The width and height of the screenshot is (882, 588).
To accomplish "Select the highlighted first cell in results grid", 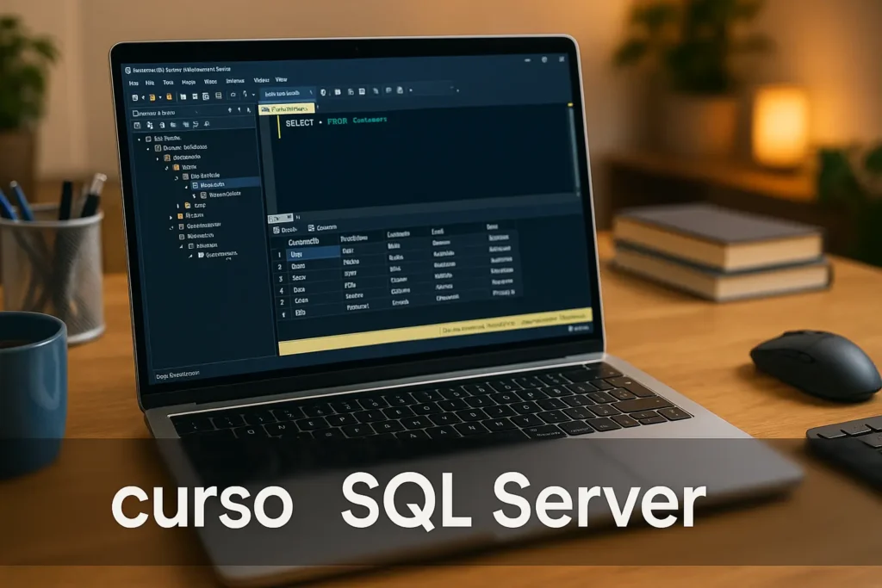I will point(313,254).
